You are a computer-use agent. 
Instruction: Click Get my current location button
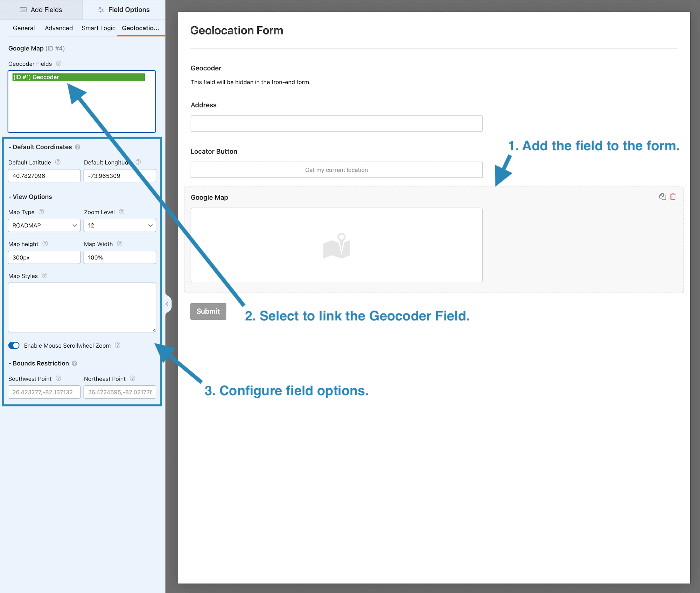[336, 170]
